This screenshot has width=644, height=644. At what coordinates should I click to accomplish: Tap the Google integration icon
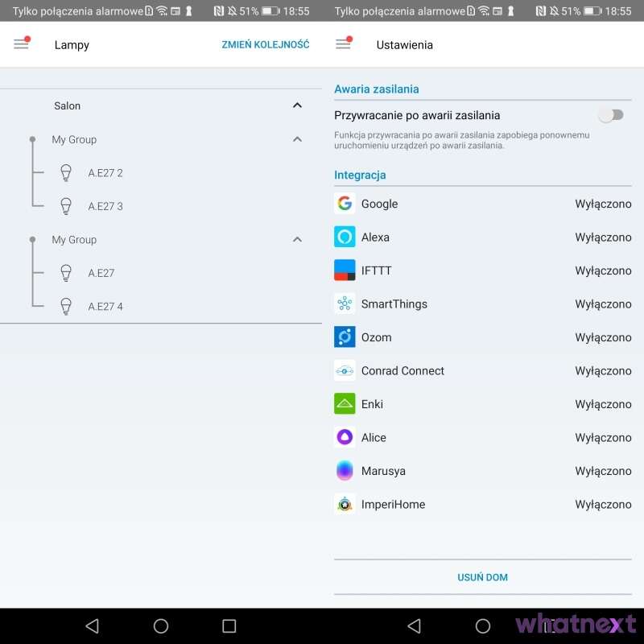point(345,204)
